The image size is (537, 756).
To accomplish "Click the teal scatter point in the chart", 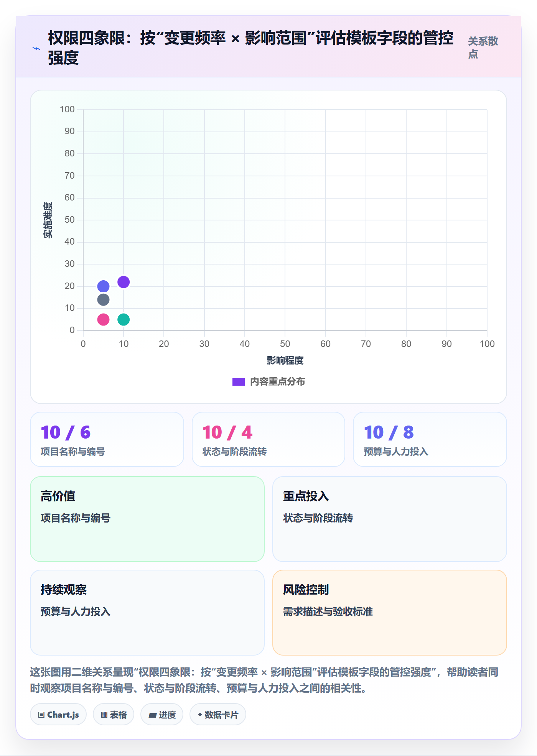I will [x=124, y=319].
